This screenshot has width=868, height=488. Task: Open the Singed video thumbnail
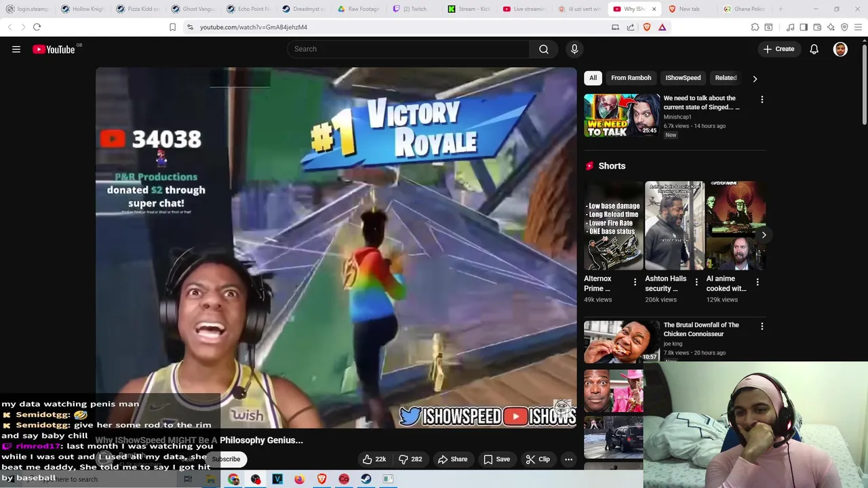[622, 115]
